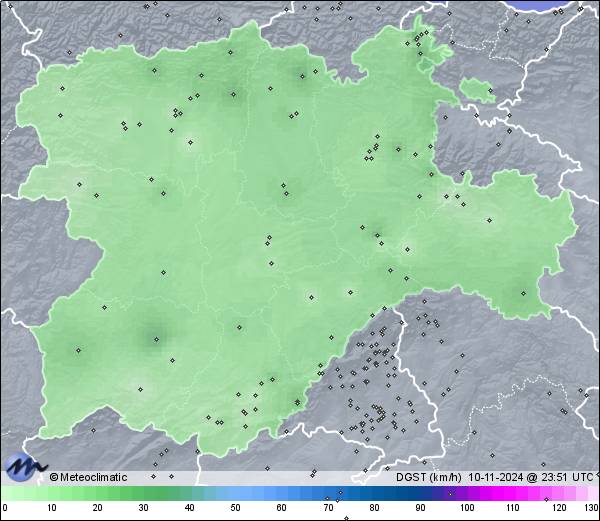The width and height of the screenshot is (600, 521).
Task: Click scale label 110
Action: click(513, 508)
